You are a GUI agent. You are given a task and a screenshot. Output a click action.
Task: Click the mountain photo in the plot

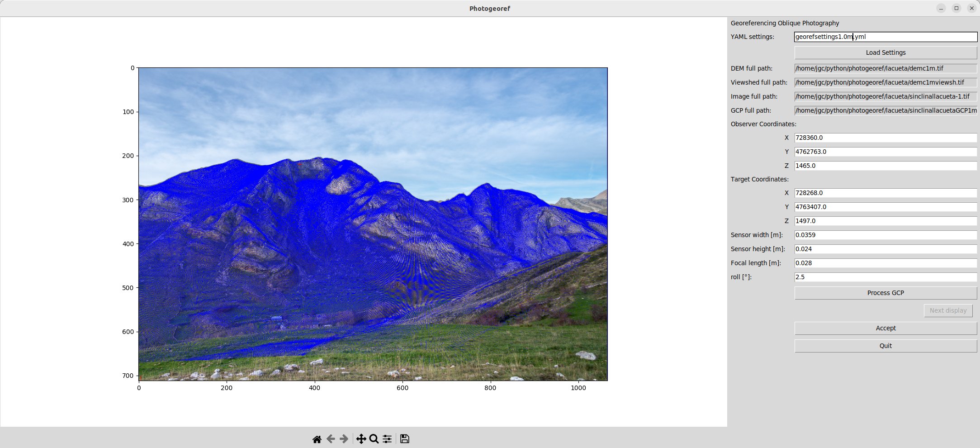click(x=373, y=224)
